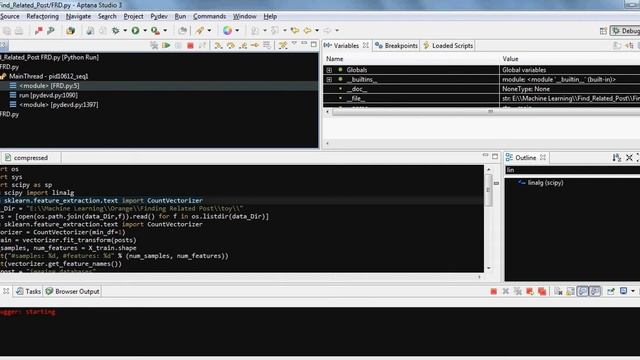Image resolution: width=640 pixels, height=360 pixels.
Task: Open the External Tools dropdown arrow
Action: [x=165, y=31]
